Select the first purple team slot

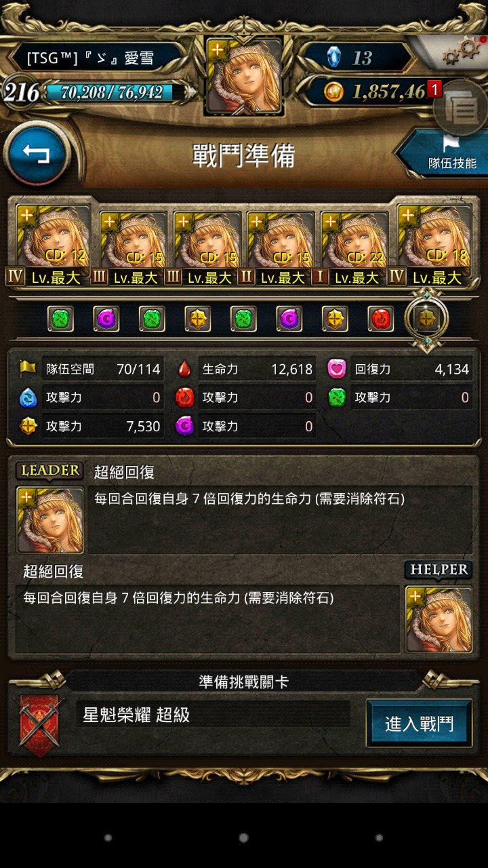(x=106, y=319)
